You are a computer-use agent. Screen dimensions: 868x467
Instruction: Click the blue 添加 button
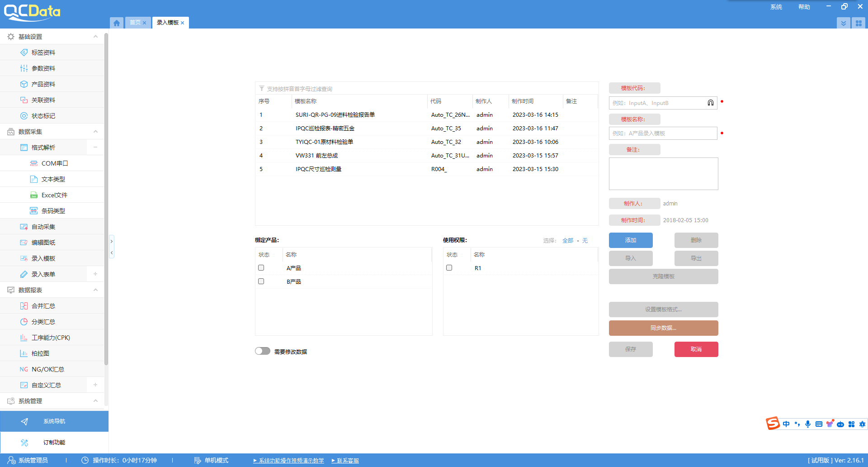(x=630, y=240)
